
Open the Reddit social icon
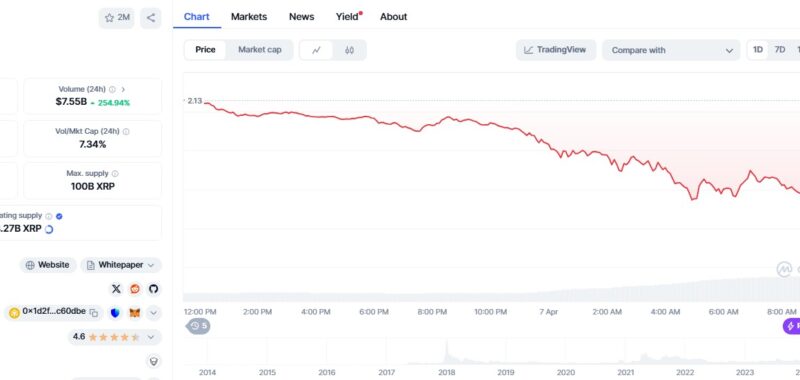tap(135, 289)
